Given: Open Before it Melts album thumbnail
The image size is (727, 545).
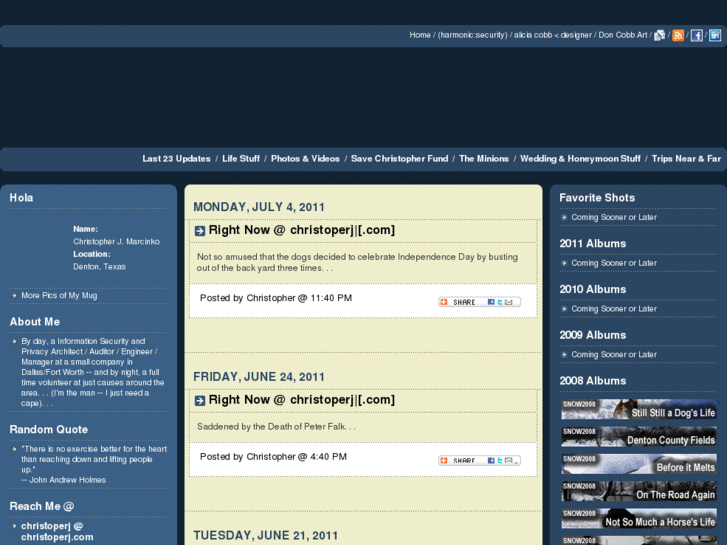Looking at the screenshot, I should pyautogui.click(x=639, y=464).
